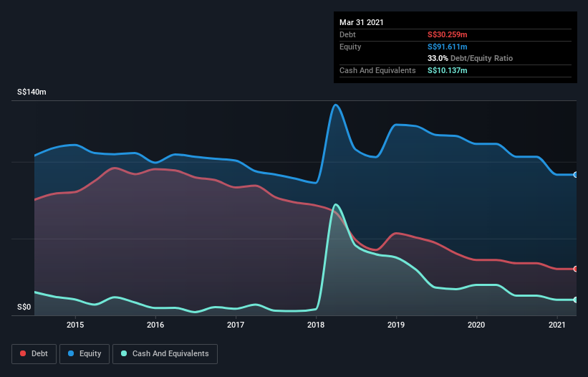Toggle Cash And Equivalents legend button
This screenshot has height=377, width=588.
[x=165, y=354]
